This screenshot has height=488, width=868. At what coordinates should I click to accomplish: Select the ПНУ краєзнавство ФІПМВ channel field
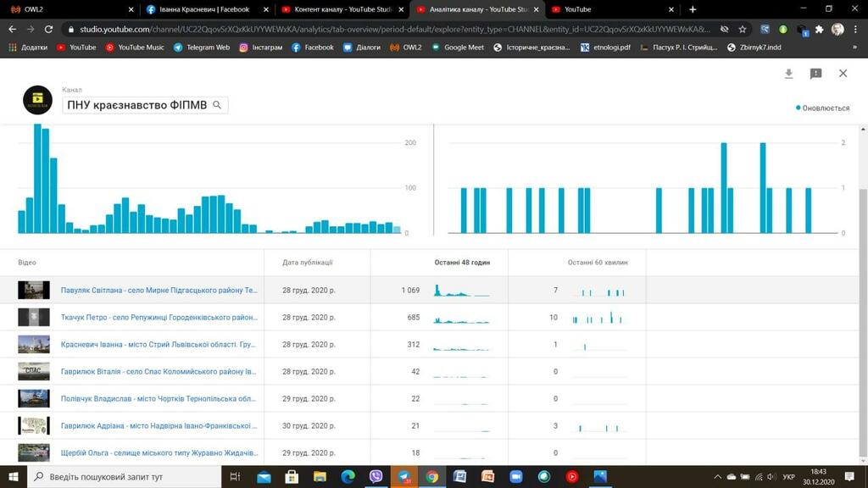tap(136, 105)
